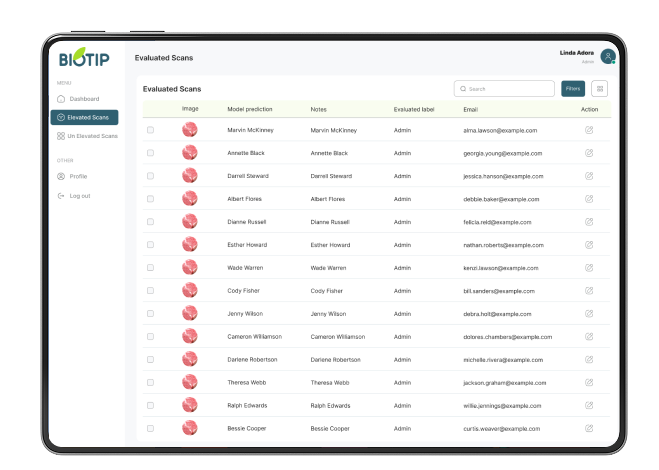Open edit action for Jenny Wilson row

click(x=589, y=314)
